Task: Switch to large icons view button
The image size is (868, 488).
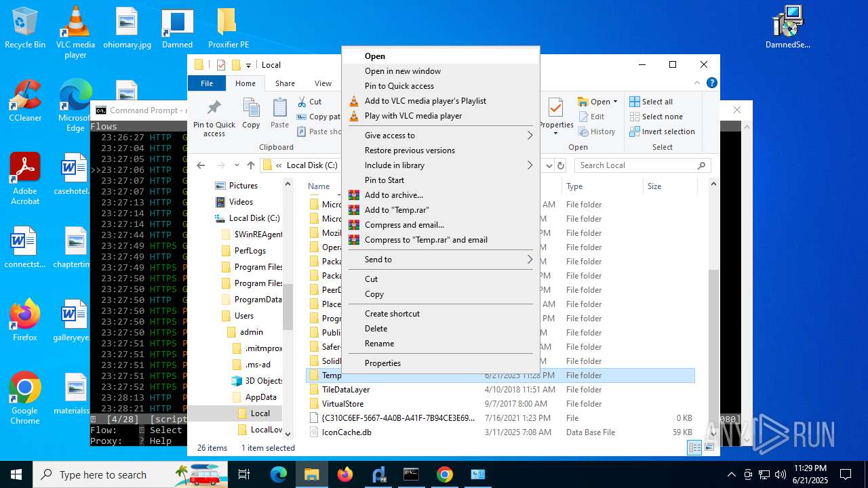Action: (709, 447)
